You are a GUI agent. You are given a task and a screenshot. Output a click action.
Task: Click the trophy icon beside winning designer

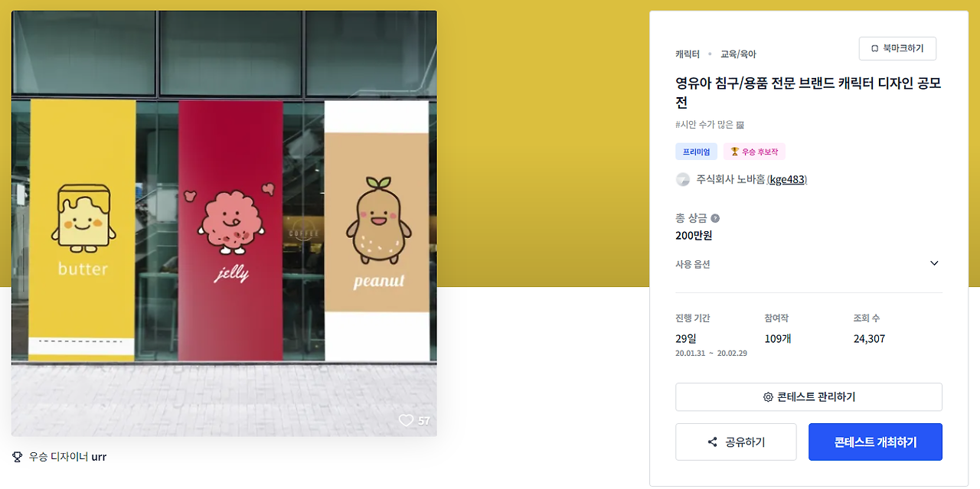coord(18,457)
